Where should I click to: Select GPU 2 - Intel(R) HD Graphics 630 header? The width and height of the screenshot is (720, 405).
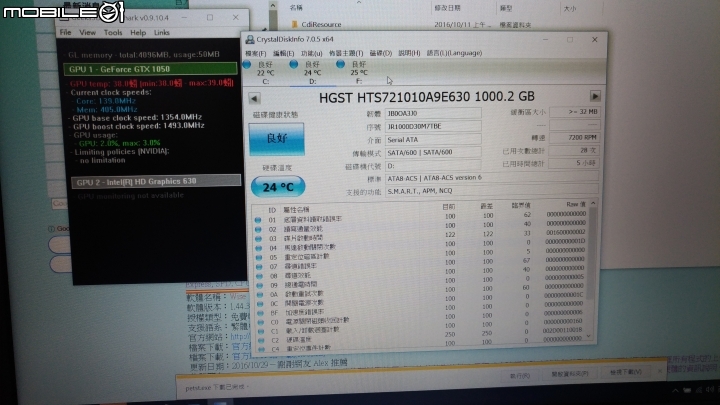156,182
